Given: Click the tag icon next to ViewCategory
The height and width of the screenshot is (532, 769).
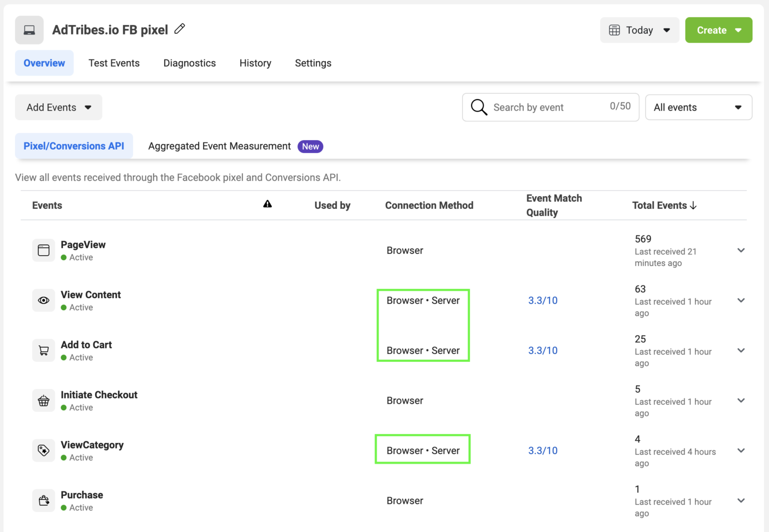Looking at the screenshot, I should pos(44,450).
